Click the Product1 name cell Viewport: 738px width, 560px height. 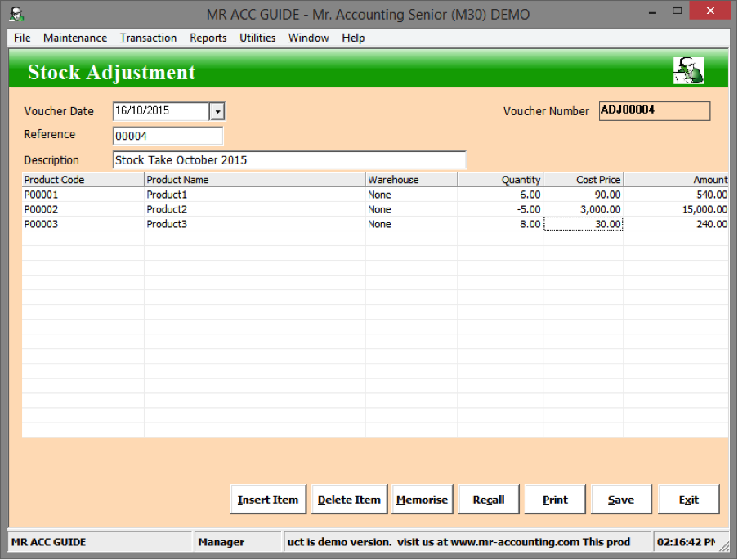point(255,195)
